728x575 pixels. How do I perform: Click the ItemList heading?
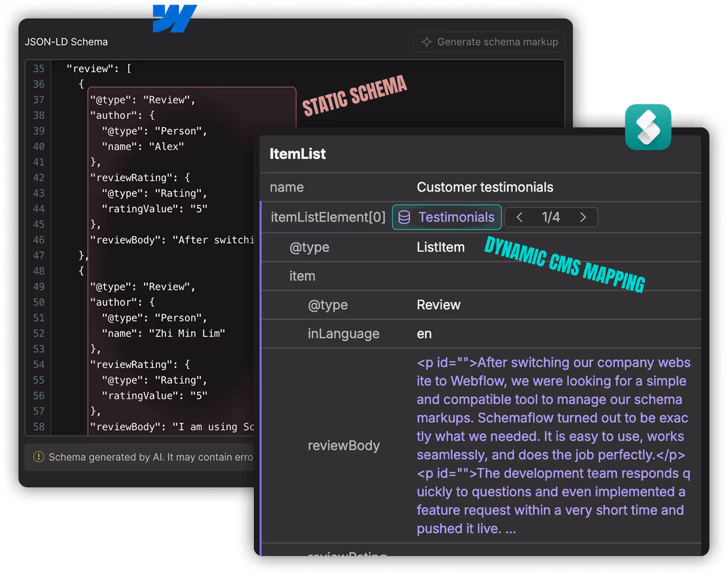[298, 154]
